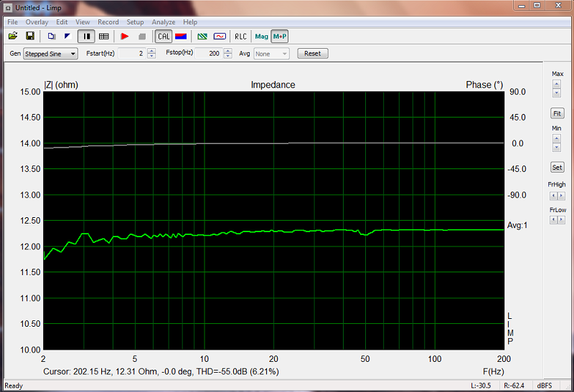Increase Fstart with the up arrow
The image size is (574, 392).
coord(151,51)
